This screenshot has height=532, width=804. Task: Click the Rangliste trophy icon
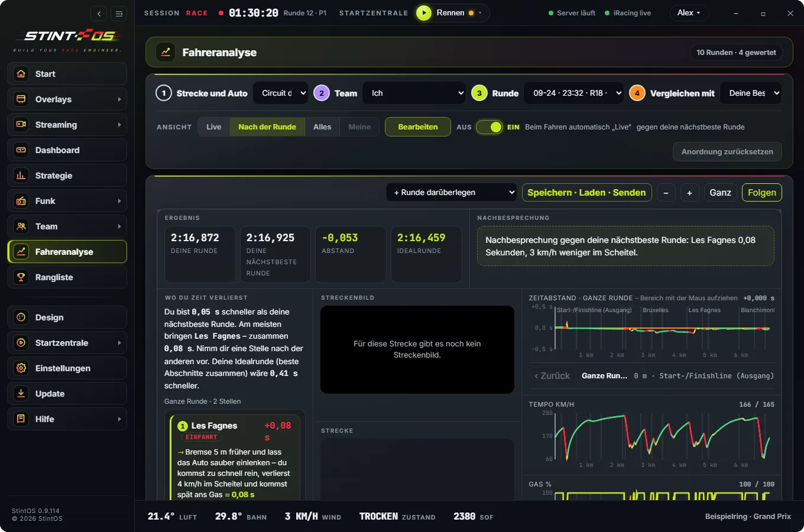click(x=21, y=277)
